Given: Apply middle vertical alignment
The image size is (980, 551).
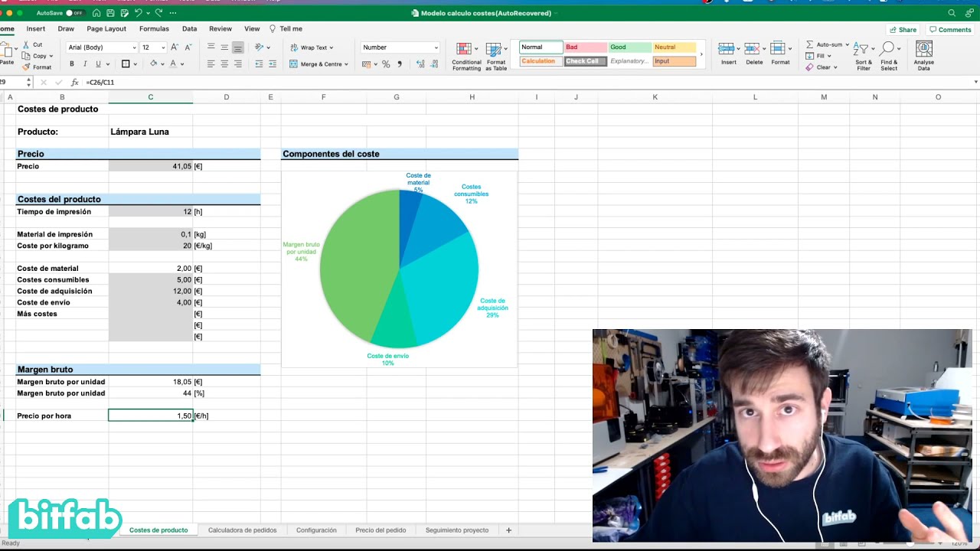Looking at the screenshot, I should pyautogui.click(x=224, y=47).
